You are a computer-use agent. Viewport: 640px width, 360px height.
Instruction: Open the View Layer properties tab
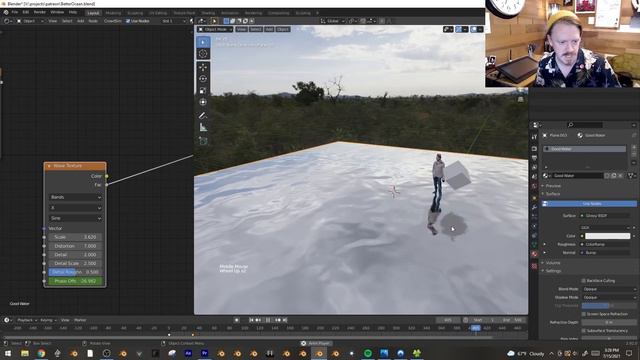[534, 167]
